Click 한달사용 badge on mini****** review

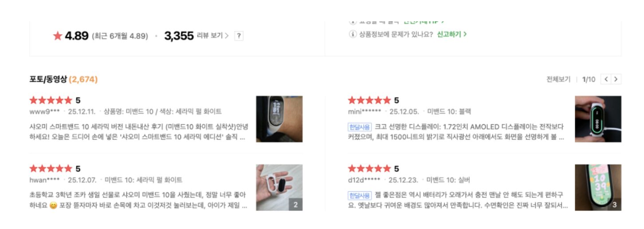tap(359, 127)
